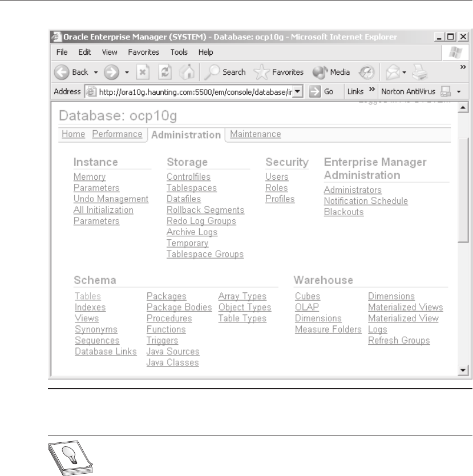
Task: Click the Print icon in toolbar
Action: 420,72
